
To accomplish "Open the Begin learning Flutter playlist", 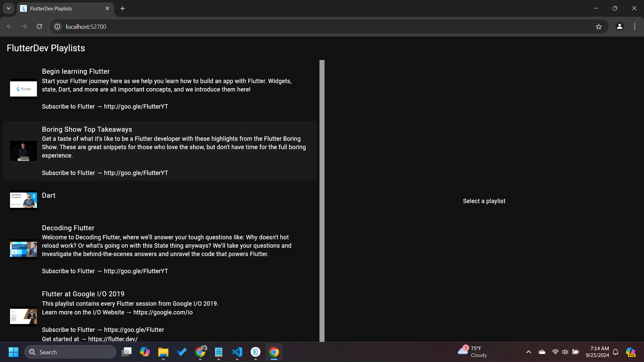I will coord(76,71).
